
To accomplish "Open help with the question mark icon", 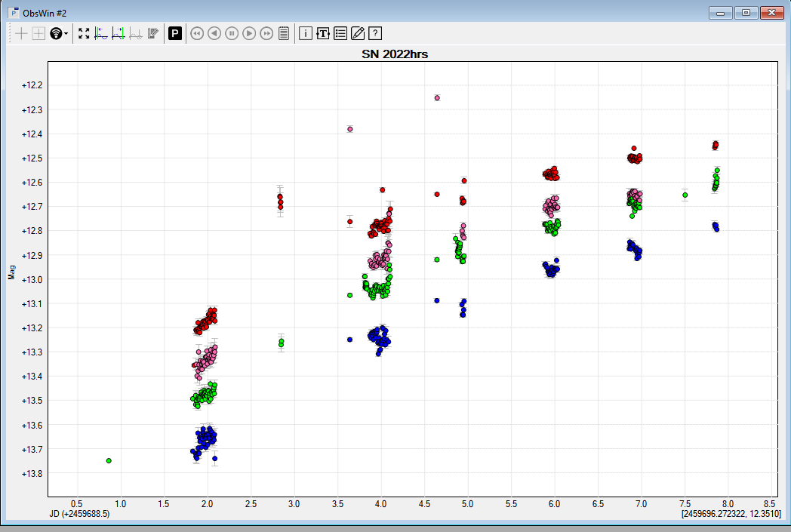I will (375, 33).
